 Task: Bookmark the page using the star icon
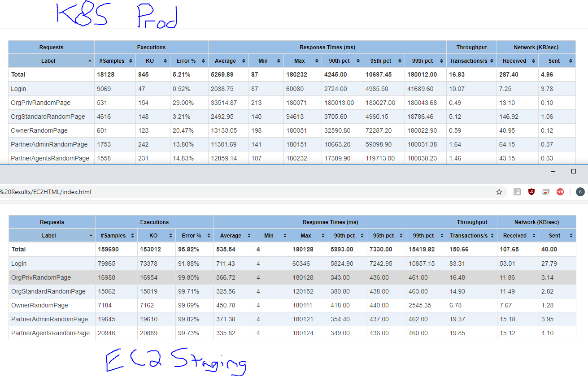(x=499, y=191)
